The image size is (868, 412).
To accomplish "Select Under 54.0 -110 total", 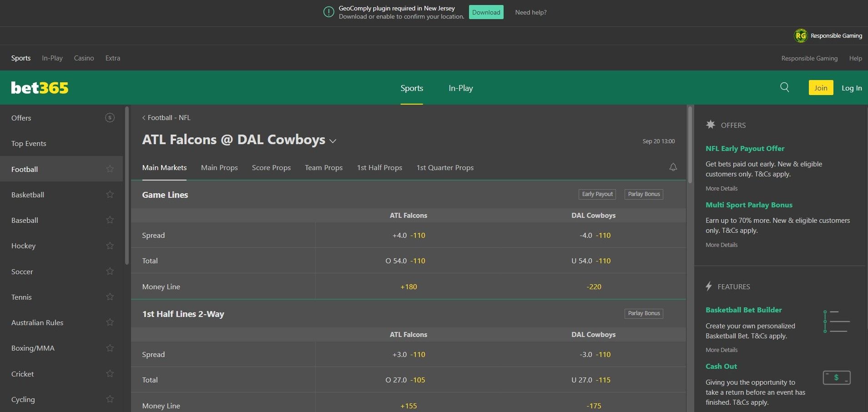I will pyautogui.click(x=594, y=261).
